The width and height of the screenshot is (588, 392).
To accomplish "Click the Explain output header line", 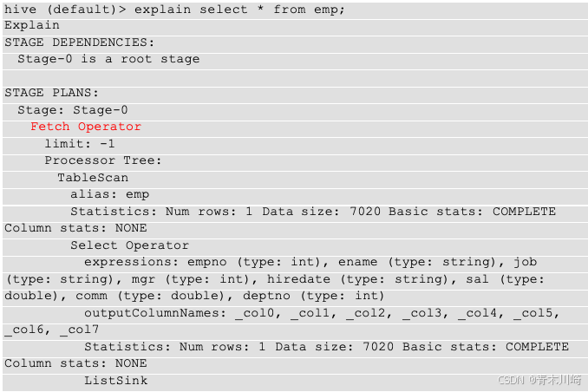I will tap(32, 25).
